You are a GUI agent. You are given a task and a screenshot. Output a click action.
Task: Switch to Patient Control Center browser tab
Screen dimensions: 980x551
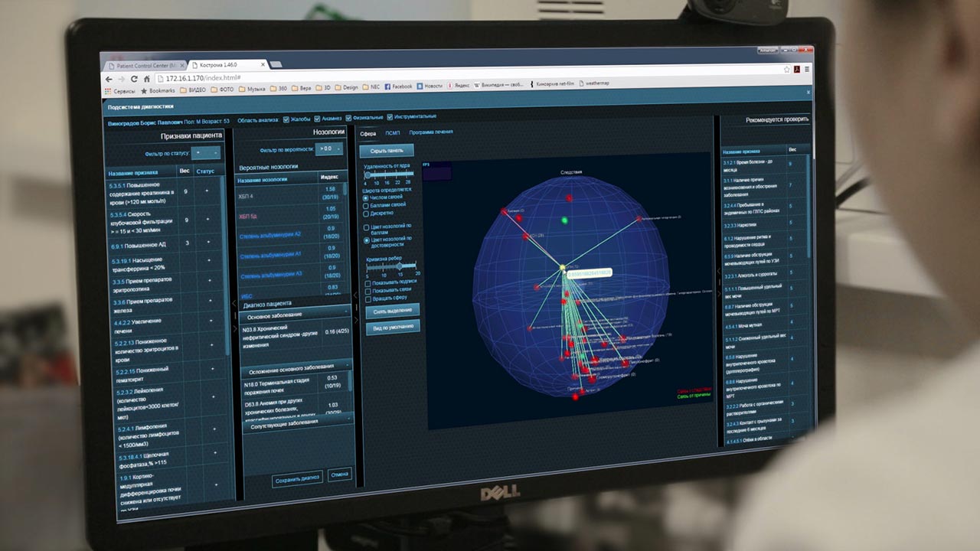[143, 66]
